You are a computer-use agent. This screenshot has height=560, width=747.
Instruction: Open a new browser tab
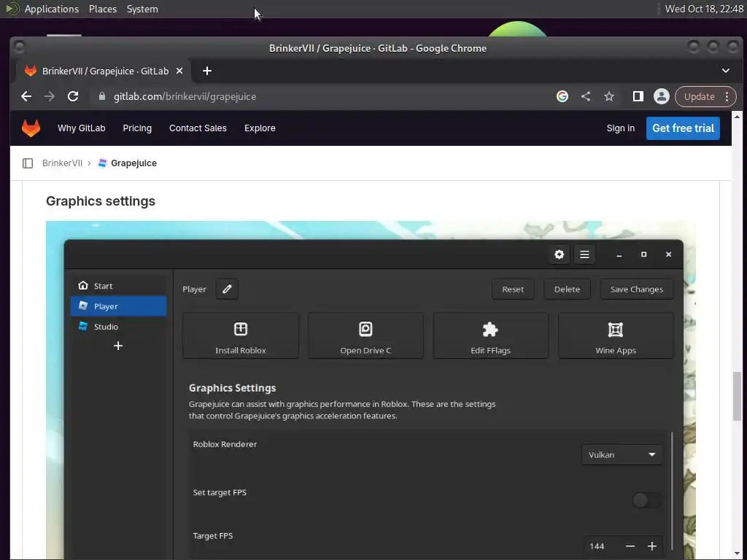[x=206, y=71]
